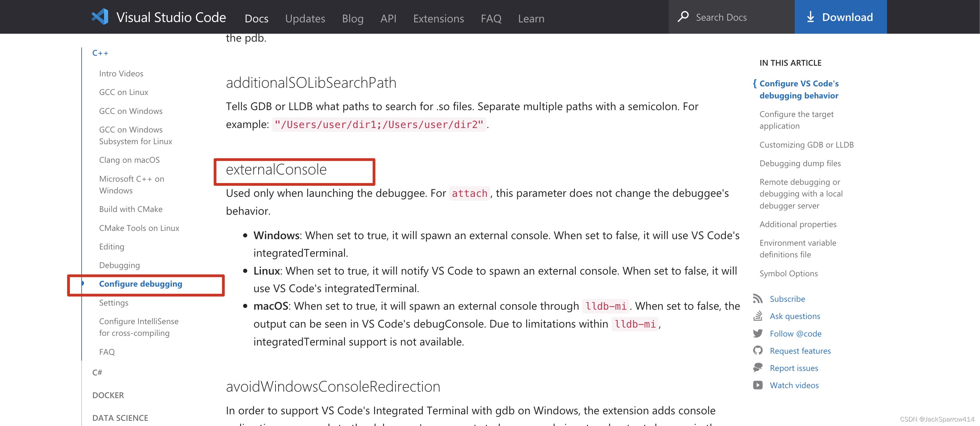
Task: Jump to Debugging dump files section
Action: (800, 163)
